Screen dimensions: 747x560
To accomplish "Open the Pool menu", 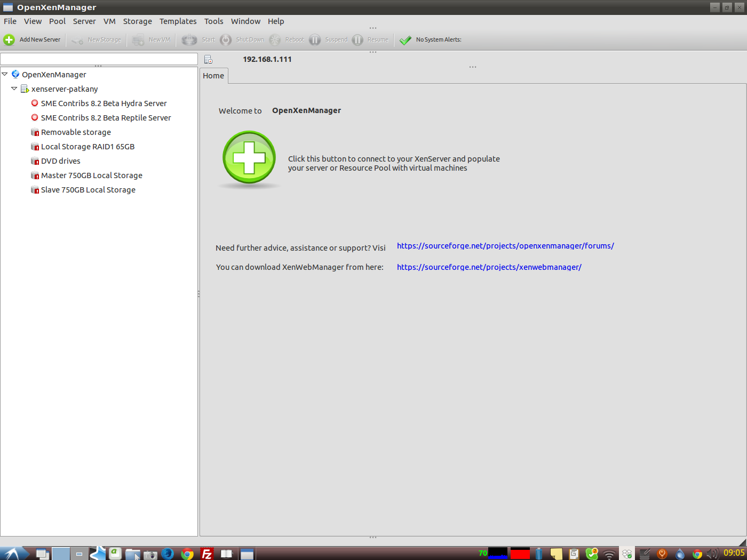I will (x=57, y=21).
